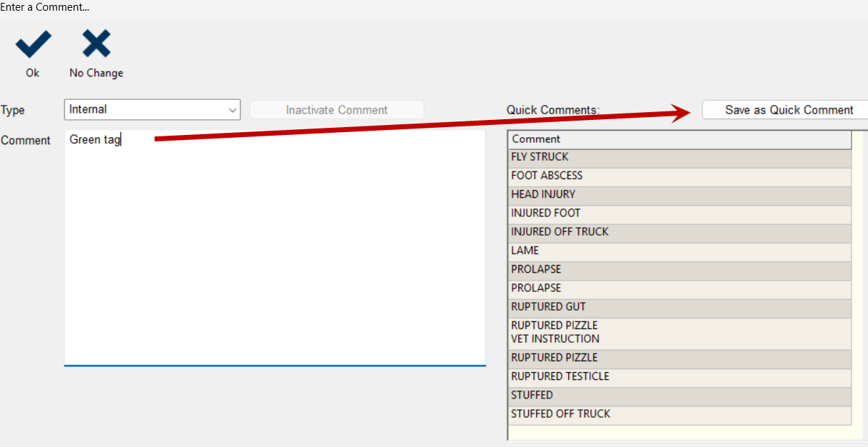Pick RUPTURED PIZZLE VET INSTRUCTION row
868x447 pixels.
pos(680,332)
